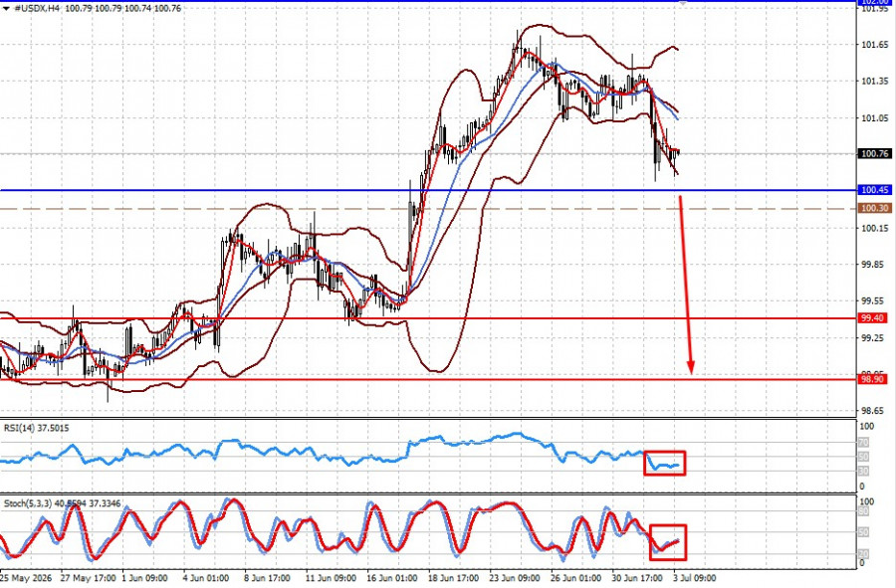The image size is (896, 588).
Task: Click the red rectangle on Stochastic panel
Action: [668, 542]
